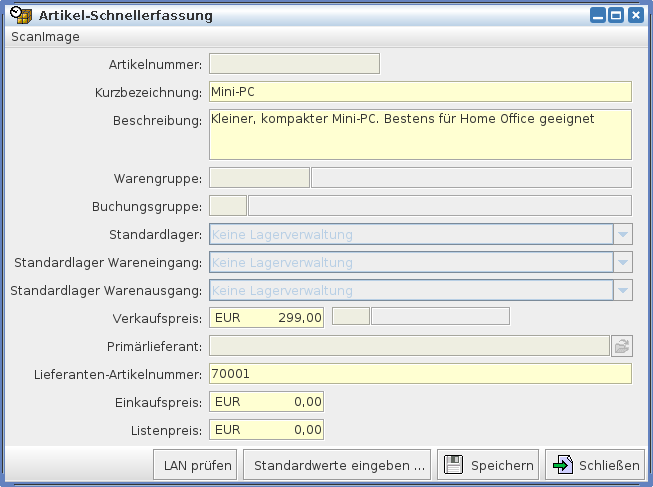
Task: Click the Standardwerte eingeben button
Action: [339, 465]
